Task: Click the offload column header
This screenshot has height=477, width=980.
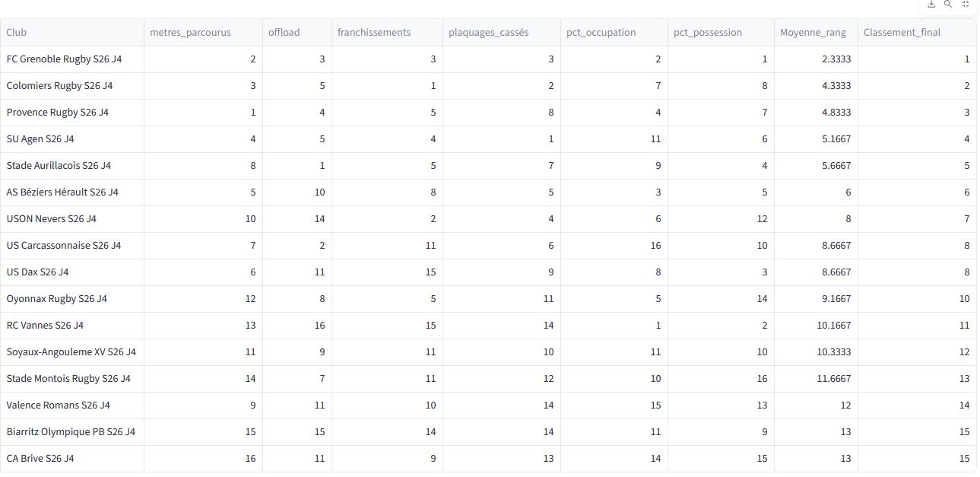Action: 284,32
